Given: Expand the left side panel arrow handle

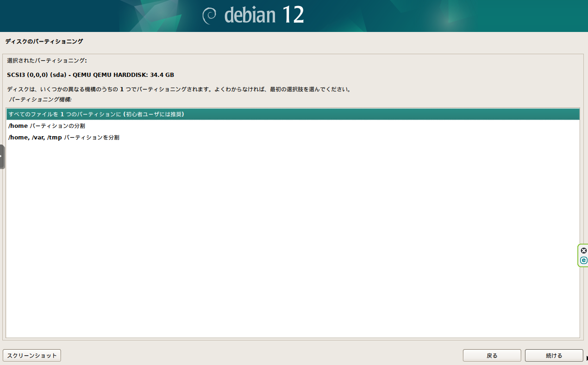Looking at the screenshot, I should pos(2,157).
